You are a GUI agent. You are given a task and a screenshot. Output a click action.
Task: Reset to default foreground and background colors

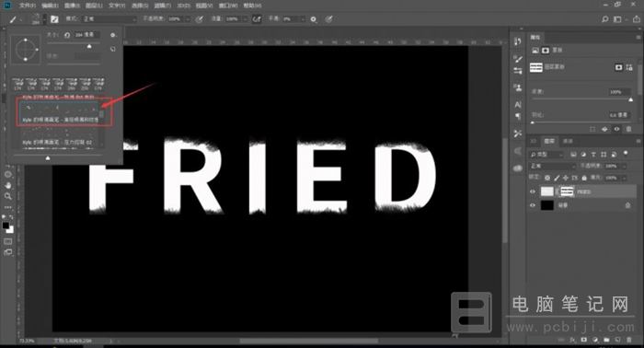tap(5, 216)
